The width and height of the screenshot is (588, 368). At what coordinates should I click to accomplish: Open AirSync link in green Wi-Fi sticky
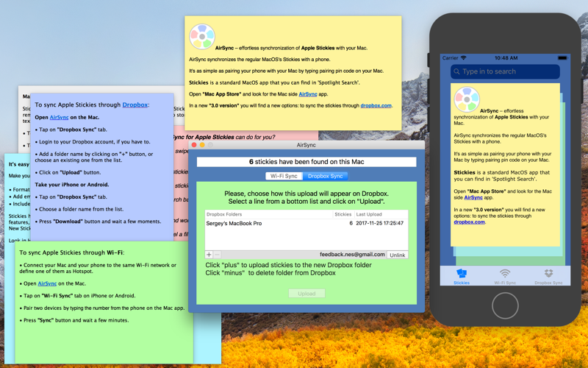tap(47, 283)
